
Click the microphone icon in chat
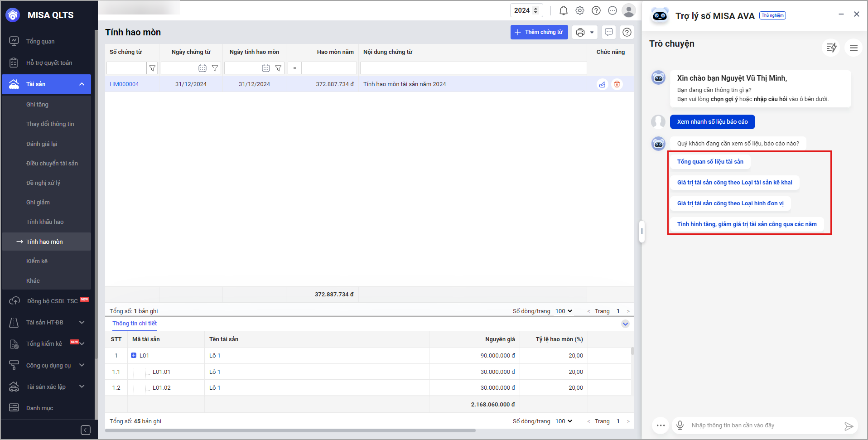point(680,425)
